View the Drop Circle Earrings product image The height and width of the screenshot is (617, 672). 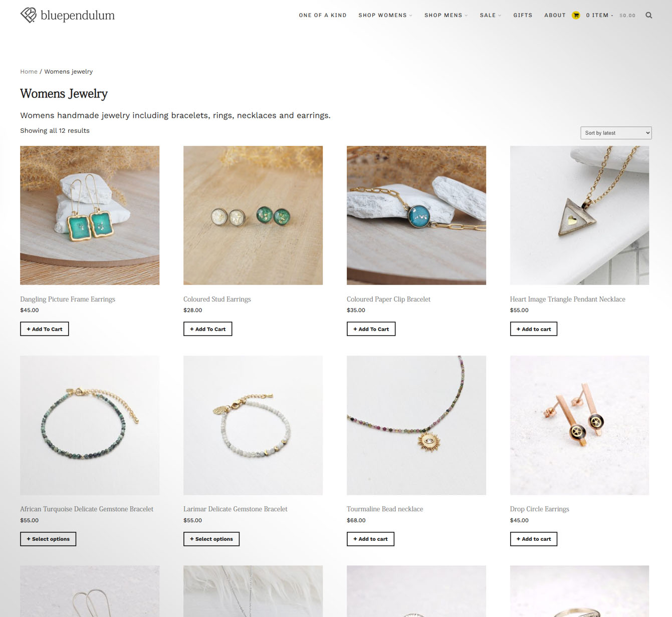[x=579, y=426]
